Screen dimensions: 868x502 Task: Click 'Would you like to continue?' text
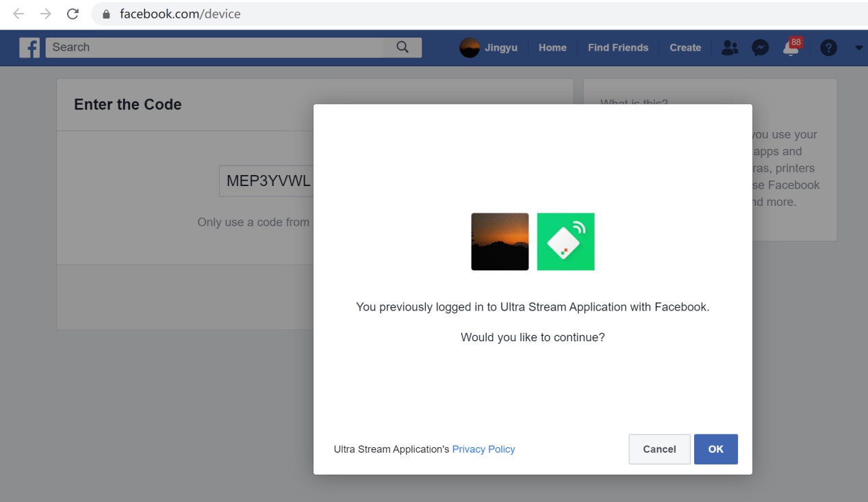pyautogui.click(x=533, y=337)
